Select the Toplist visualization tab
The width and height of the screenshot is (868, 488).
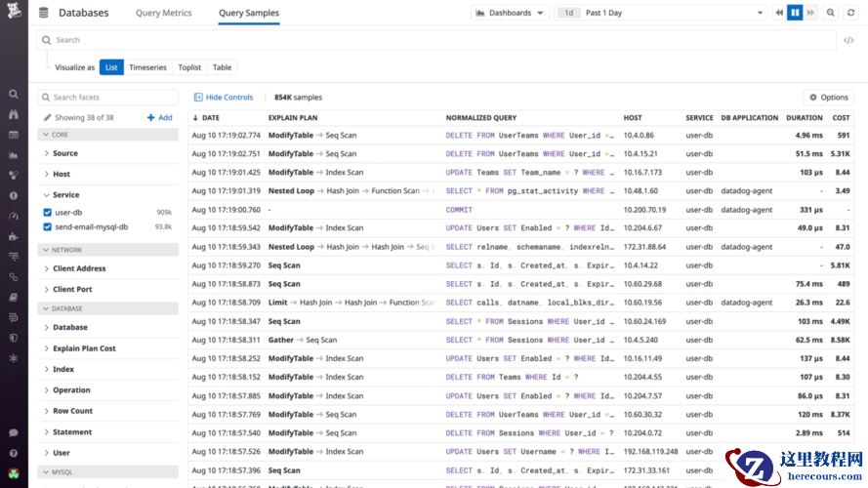click(189, 67)
